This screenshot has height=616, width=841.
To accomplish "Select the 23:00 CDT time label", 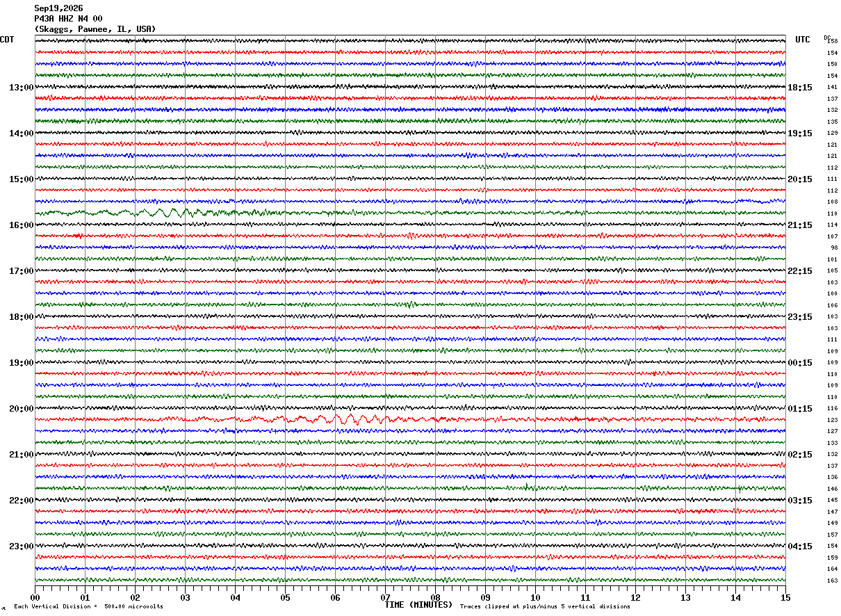I will tap(21, 546).
